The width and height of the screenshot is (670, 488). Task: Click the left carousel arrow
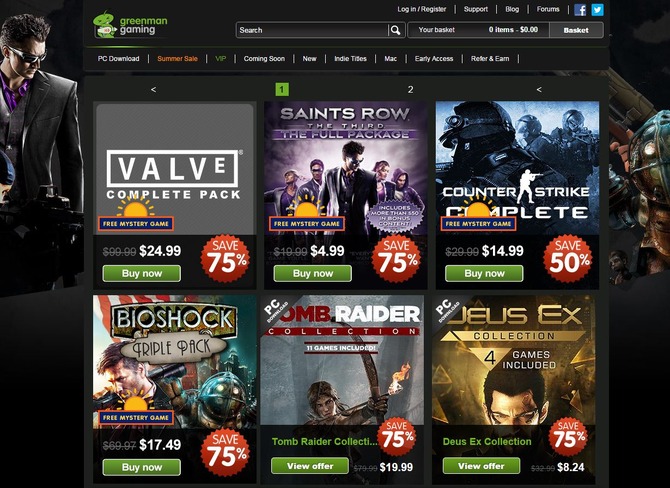[153, 89]
